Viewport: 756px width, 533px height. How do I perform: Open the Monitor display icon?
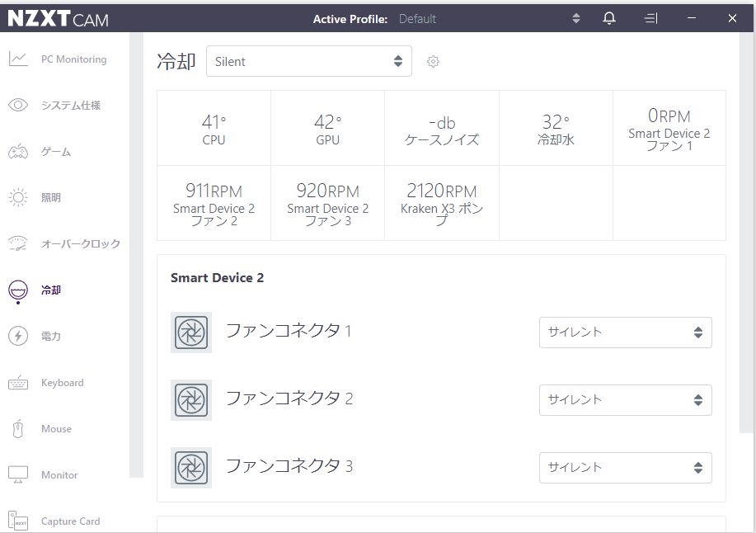pos(18,475)
